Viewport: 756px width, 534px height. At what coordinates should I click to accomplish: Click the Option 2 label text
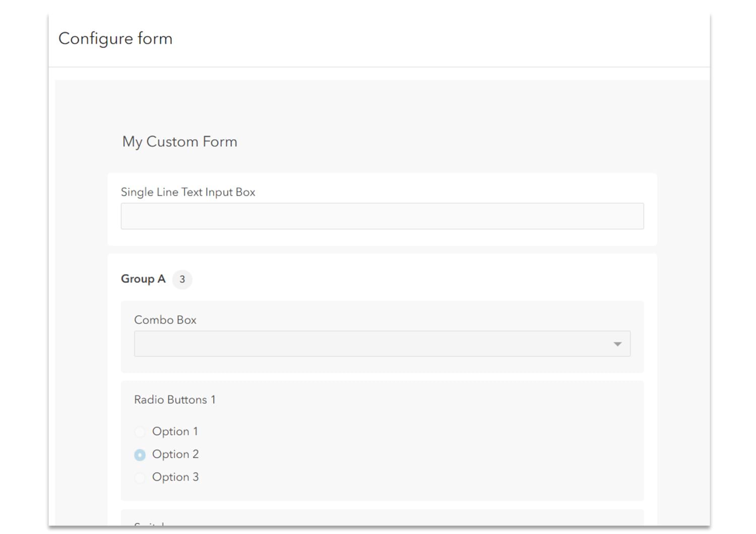tap(175, 454)
